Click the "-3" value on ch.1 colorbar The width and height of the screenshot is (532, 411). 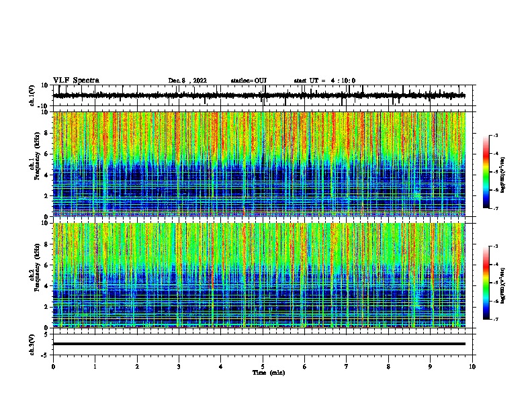495,135
